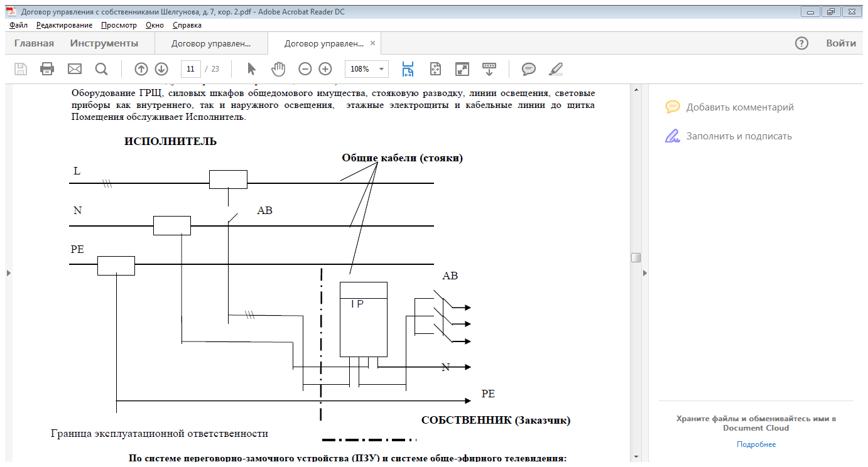Click the sticky note comment icon
This screenshot has height=467, width=868.
[529, 69]
